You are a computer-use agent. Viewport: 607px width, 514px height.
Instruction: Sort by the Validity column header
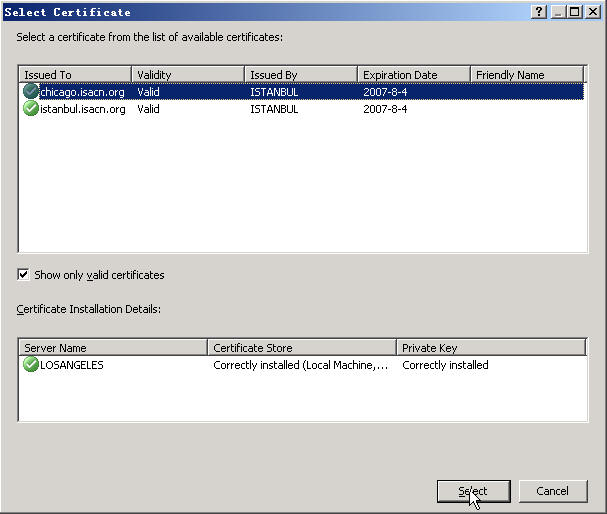tap(187, 75)
